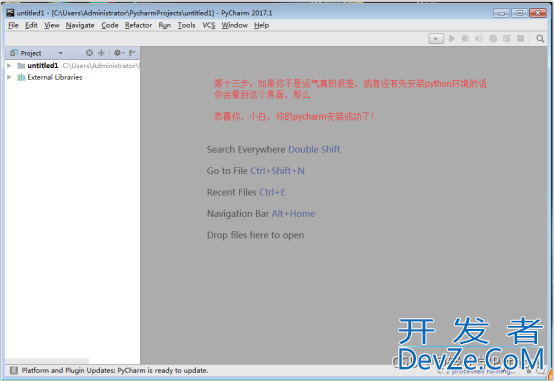
Task: Click the Collapse All icon in Project panel
Action: (x=101, y=53)
